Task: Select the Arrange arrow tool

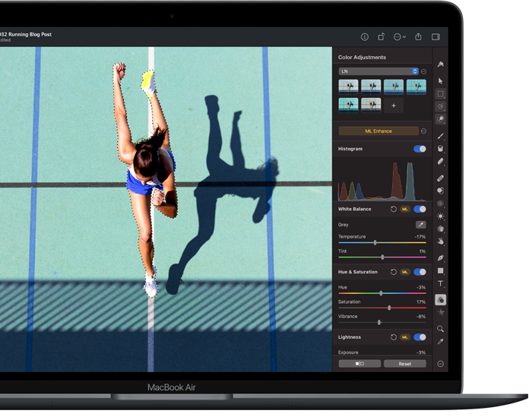Action: tap(441, 81)
